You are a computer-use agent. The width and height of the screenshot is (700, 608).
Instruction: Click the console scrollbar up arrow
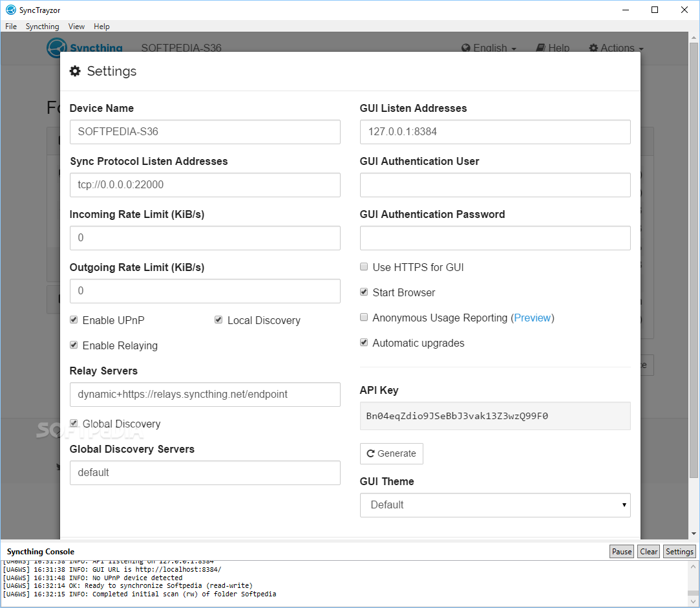pos(693,567)
